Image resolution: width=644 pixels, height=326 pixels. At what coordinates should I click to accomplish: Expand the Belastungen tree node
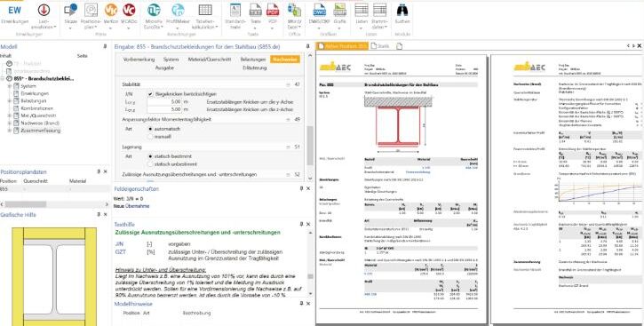(10, 100)
